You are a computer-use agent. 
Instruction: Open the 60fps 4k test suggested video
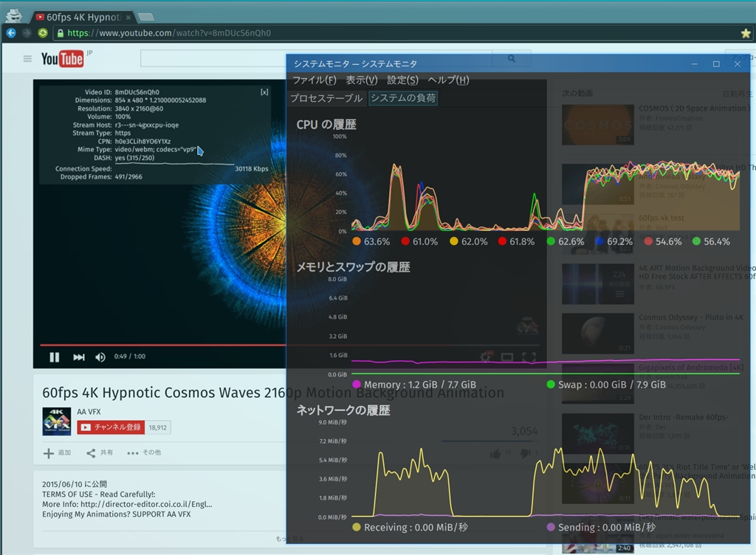pos(661,218)
